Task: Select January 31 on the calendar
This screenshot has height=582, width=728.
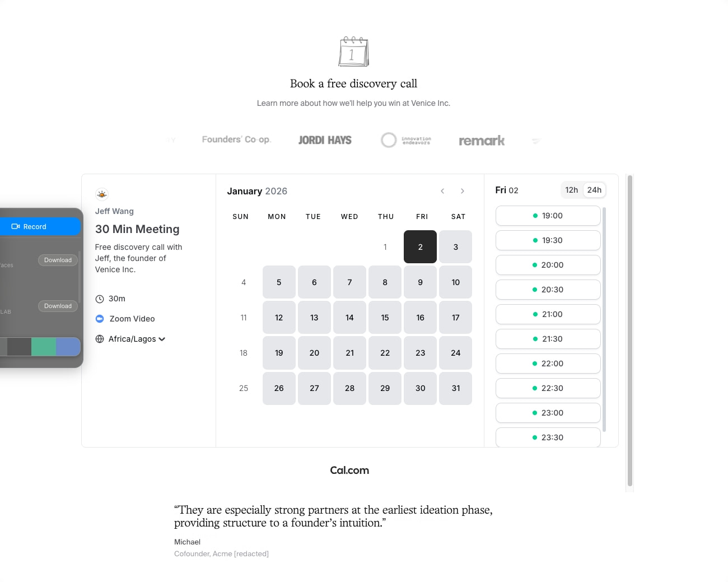Action: coord(456,388)
